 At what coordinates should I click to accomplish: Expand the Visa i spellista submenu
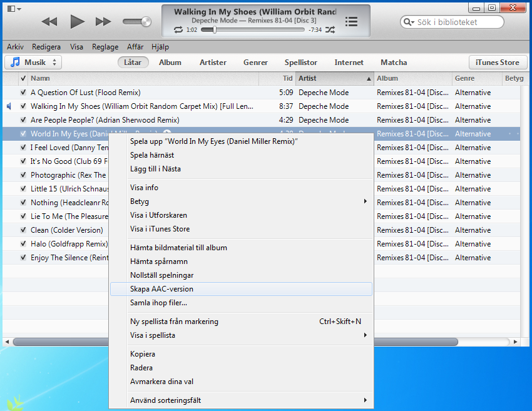[241, 335]
